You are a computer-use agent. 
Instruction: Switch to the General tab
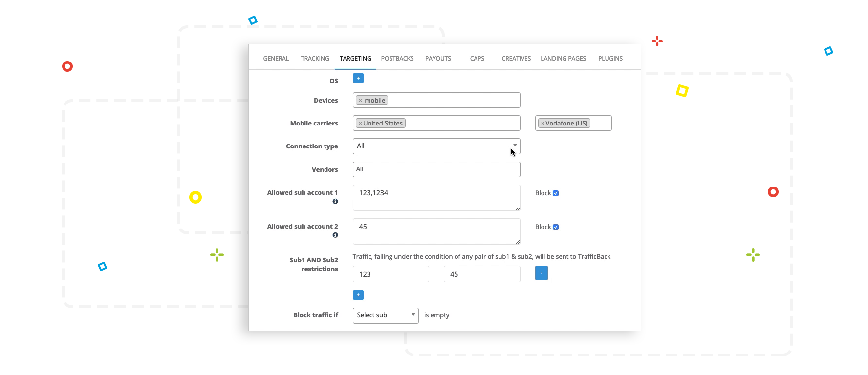click(x=276, y=59)
